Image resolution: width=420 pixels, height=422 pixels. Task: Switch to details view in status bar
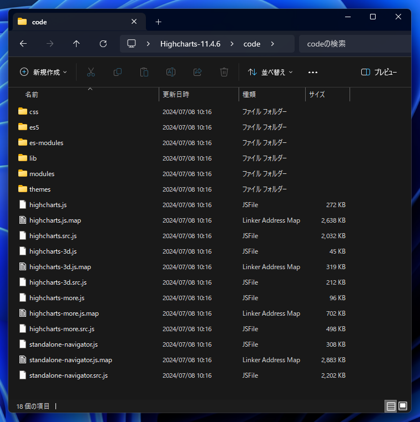click(x=391, y=406)
